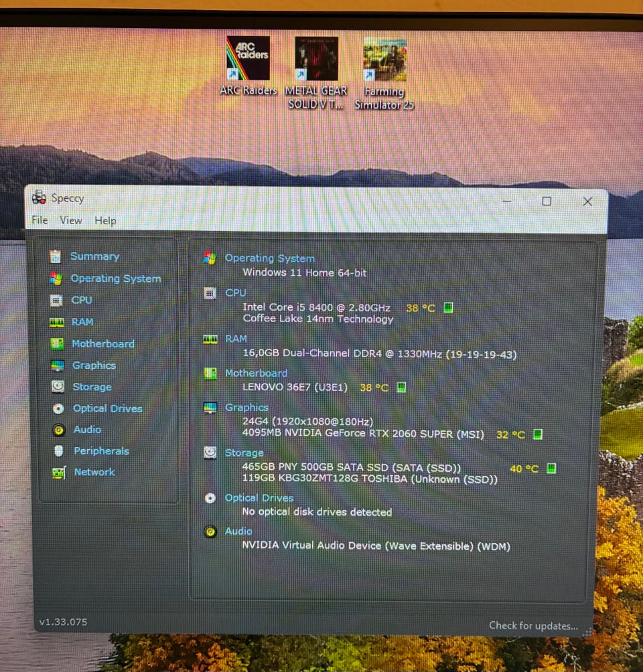The image size is (643, 672).
Task: Select Peripherals in the sidebar
Action: coord(102,451)
